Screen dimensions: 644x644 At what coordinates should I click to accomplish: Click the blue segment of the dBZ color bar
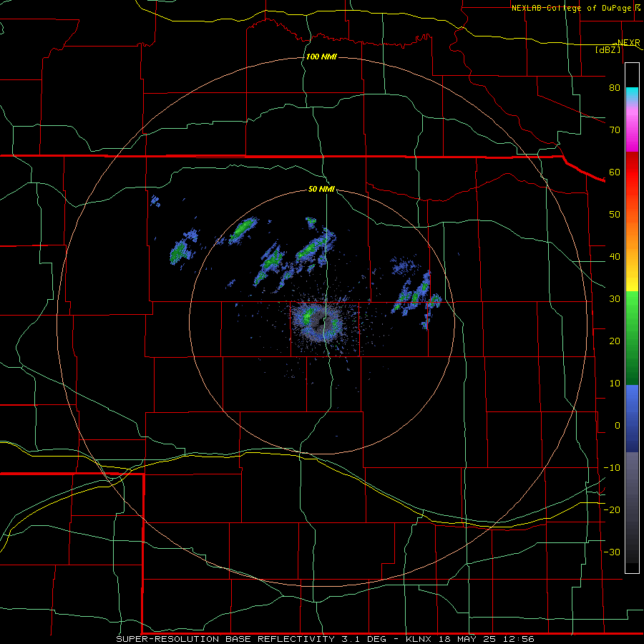[x=632, y=418]
